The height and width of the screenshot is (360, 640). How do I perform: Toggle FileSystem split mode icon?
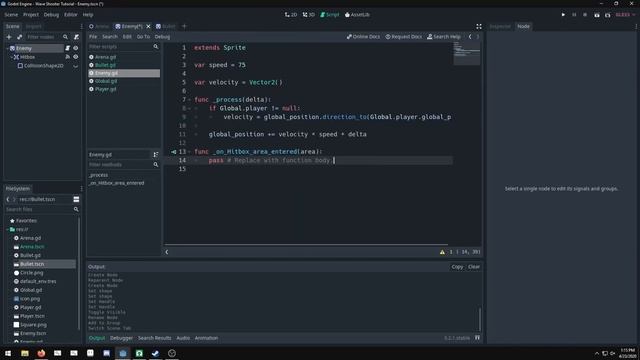[76, 199]
